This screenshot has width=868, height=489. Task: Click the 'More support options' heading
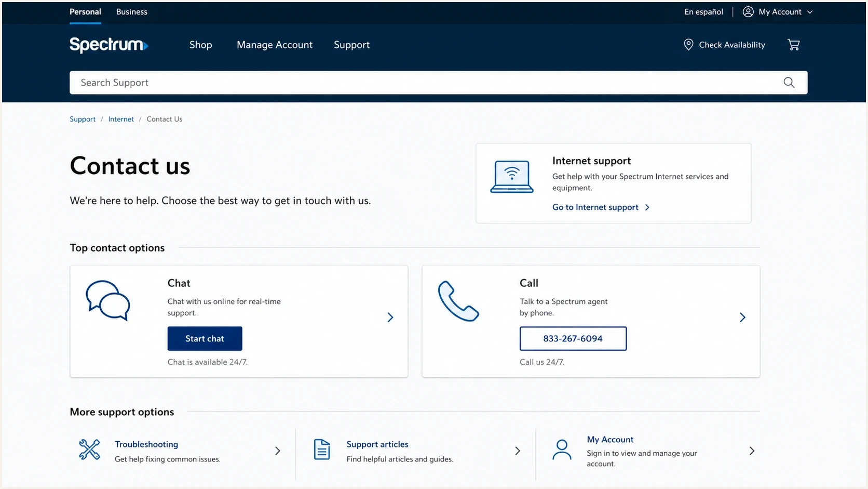pyautogui.click(x=122, y=412)
